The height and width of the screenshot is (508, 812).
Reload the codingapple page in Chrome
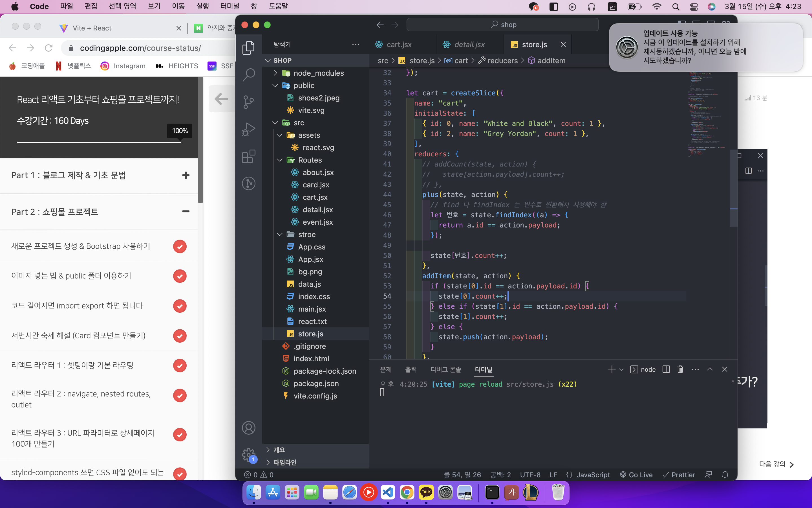(x=49, y=48)
